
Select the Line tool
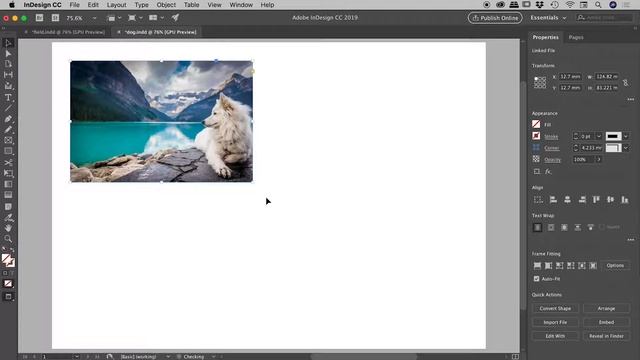coord(8,108)
